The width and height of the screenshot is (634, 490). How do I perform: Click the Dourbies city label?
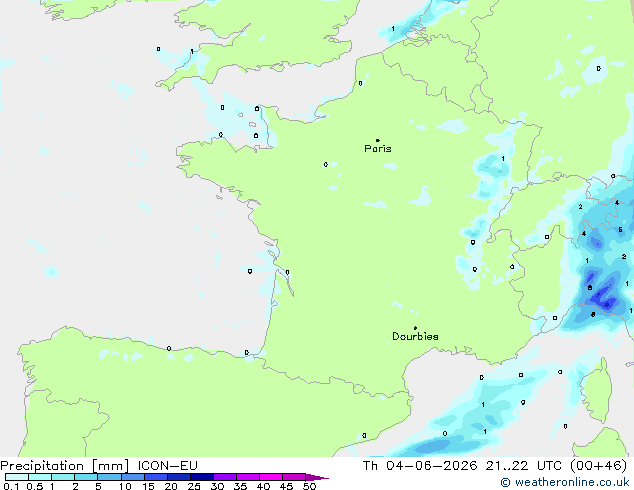pos(415,336)
